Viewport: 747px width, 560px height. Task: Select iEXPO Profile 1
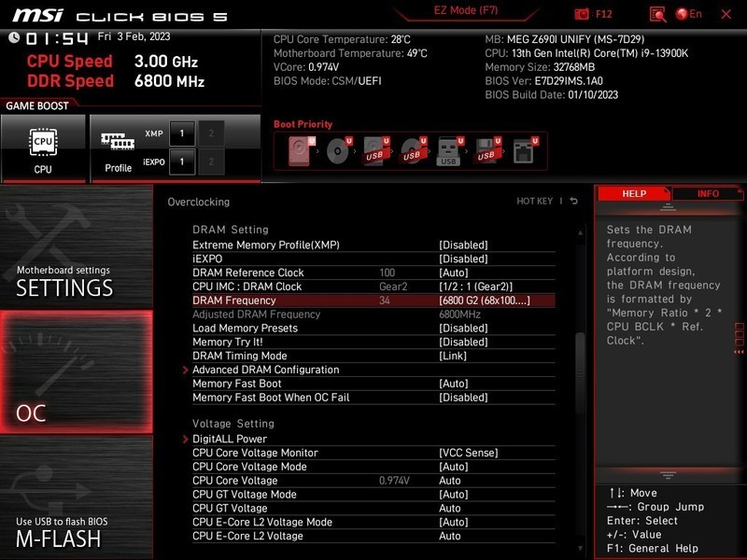click(183, 161)
